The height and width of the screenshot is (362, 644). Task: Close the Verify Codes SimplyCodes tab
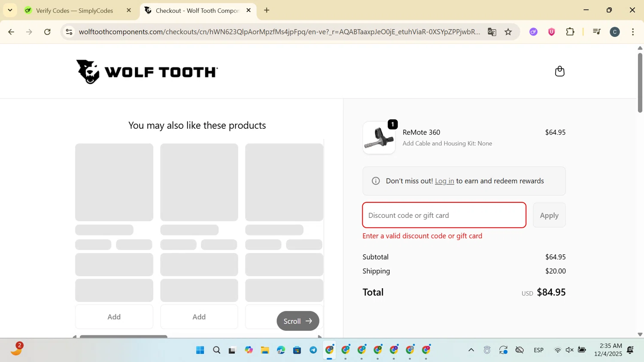tap(129, 10)
